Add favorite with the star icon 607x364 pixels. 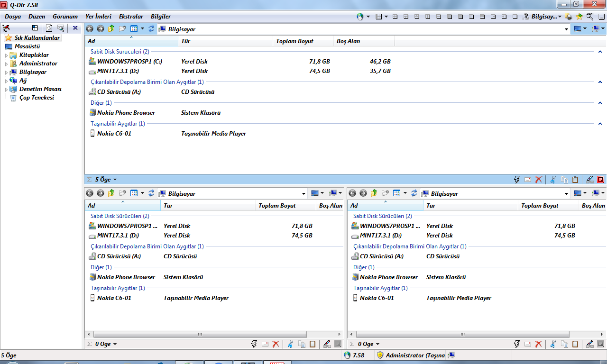point(579,17)
